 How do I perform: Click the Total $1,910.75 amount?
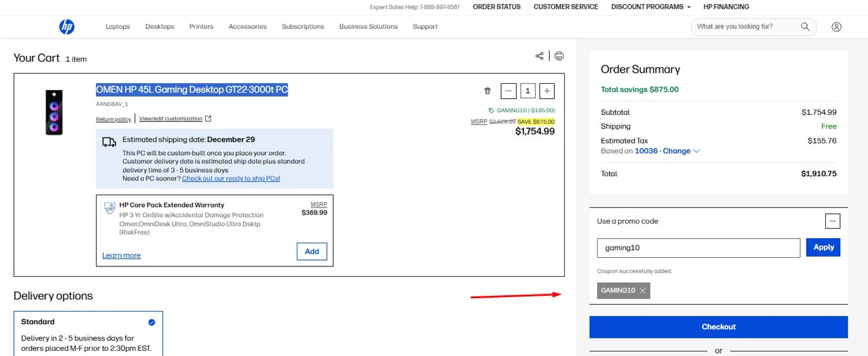[819, 173]
